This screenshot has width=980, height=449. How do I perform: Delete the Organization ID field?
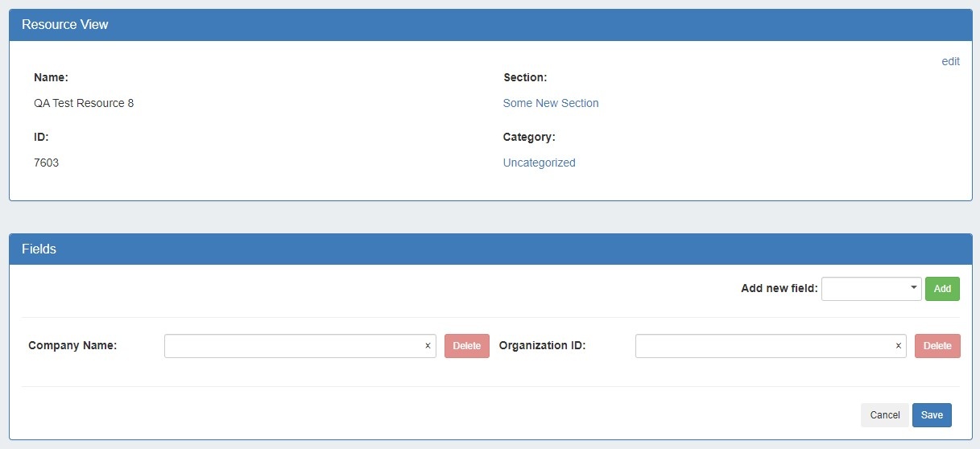click(x=937, y=346)
